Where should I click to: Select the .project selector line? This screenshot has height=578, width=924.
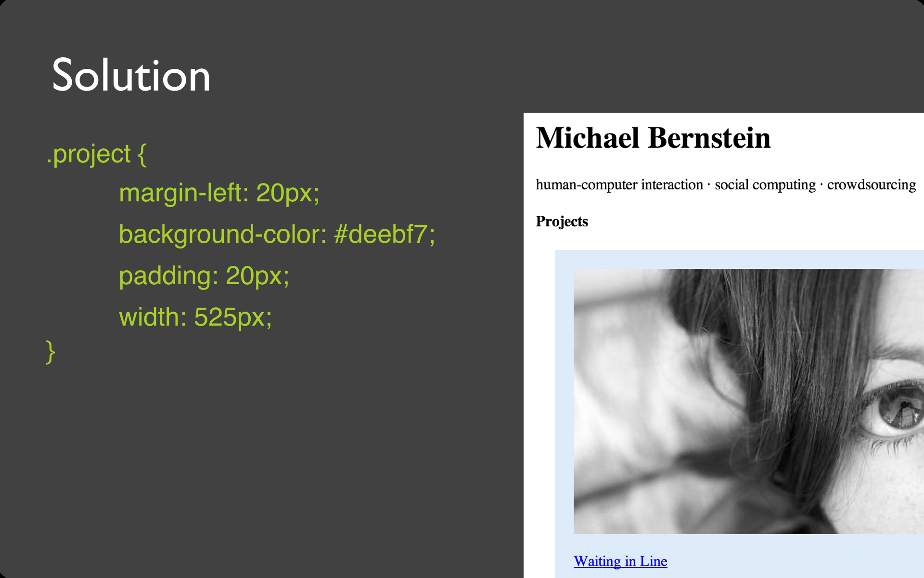96,155
